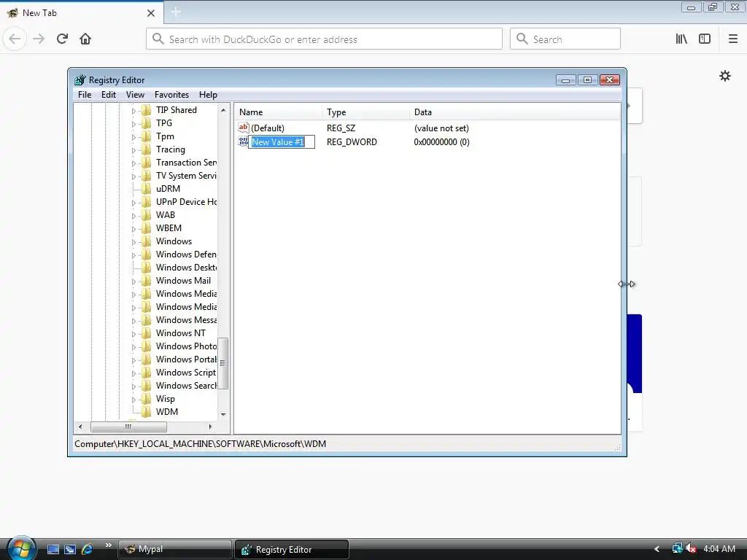Click the browser forward arrow
Image resolution: width=747 pixels, height=560 pixels.
pos(39,39)
